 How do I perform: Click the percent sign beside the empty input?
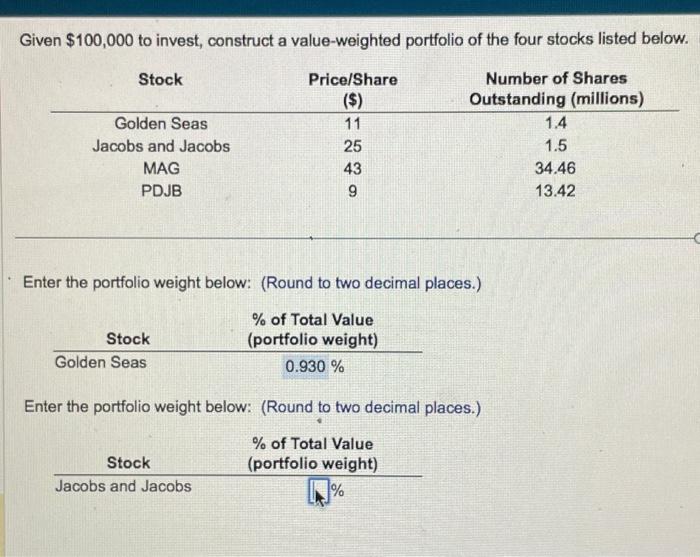(x=338, y=490)
